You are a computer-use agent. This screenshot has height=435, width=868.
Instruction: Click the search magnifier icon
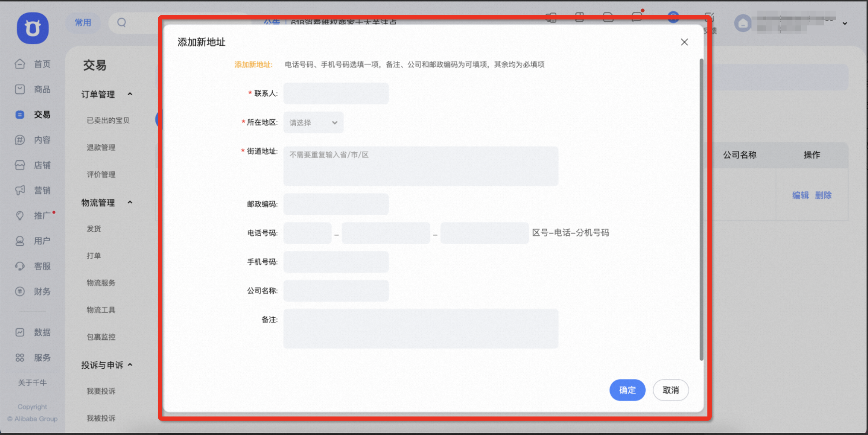tap(122, 23)
